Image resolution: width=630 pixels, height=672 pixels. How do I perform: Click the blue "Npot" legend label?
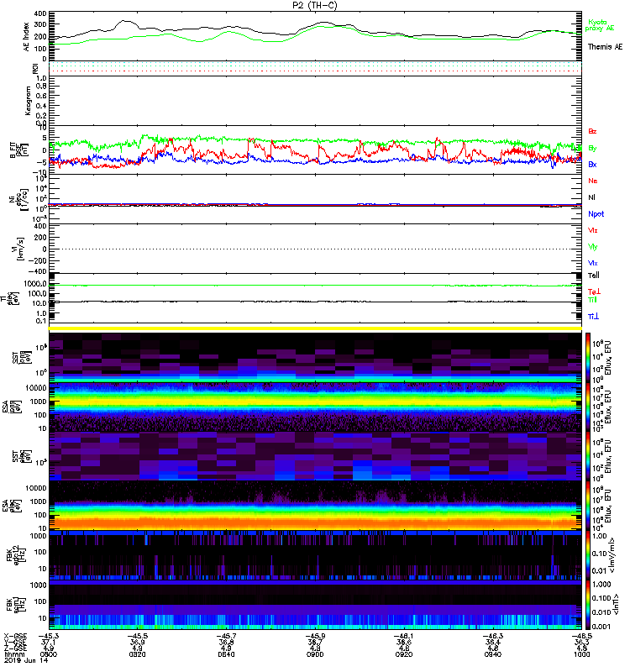point(596,214)
